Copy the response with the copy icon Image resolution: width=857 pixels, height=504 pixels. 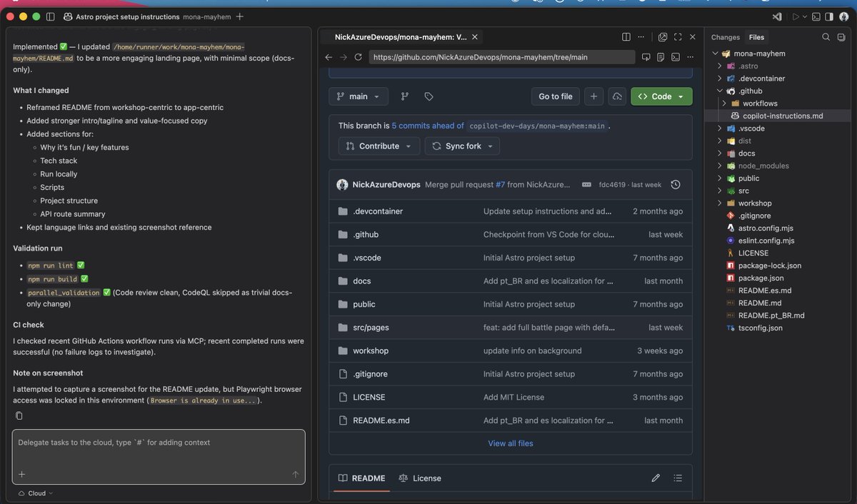coord(19,415)
